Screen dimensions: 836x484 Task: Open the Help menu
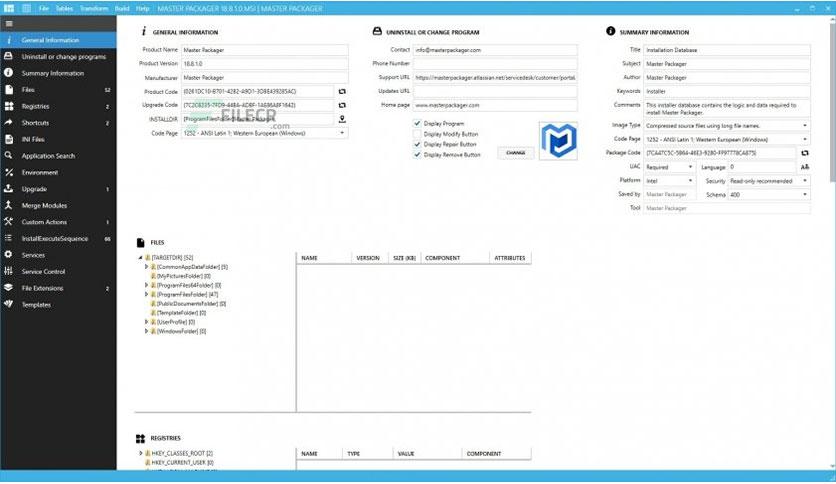pos(142,9)
